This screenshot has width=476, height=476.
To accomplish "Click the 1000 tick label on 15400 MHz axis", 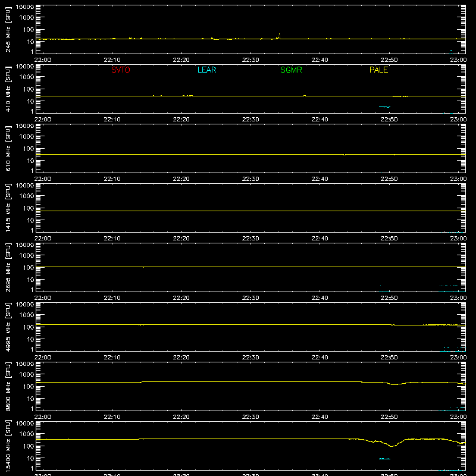I will tap(27, 434).
